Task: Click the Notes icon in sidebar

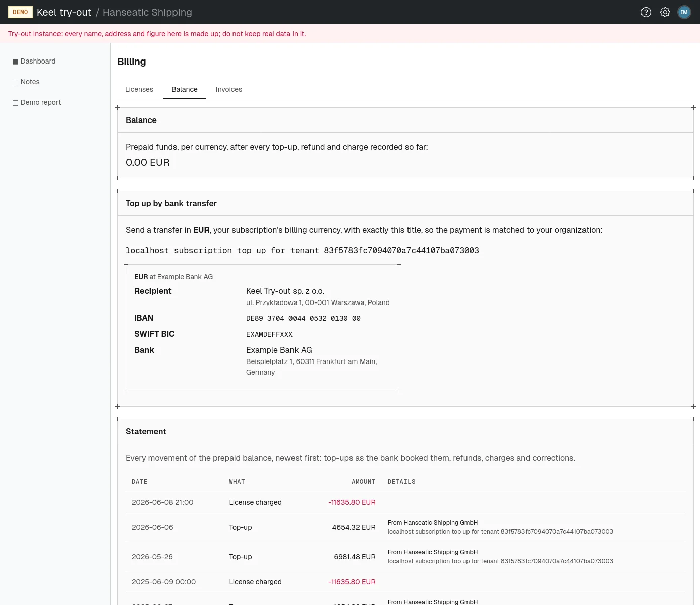Action: click(15, 82)
